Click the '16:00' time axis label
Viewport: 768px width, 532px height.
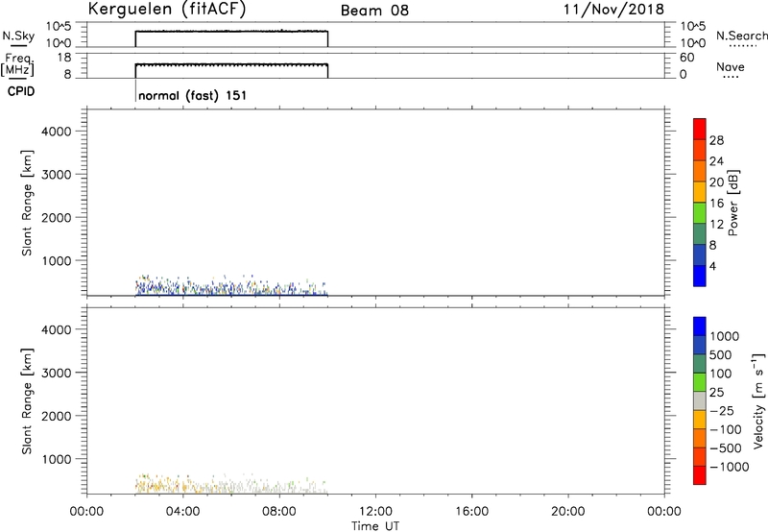(471, 512)
